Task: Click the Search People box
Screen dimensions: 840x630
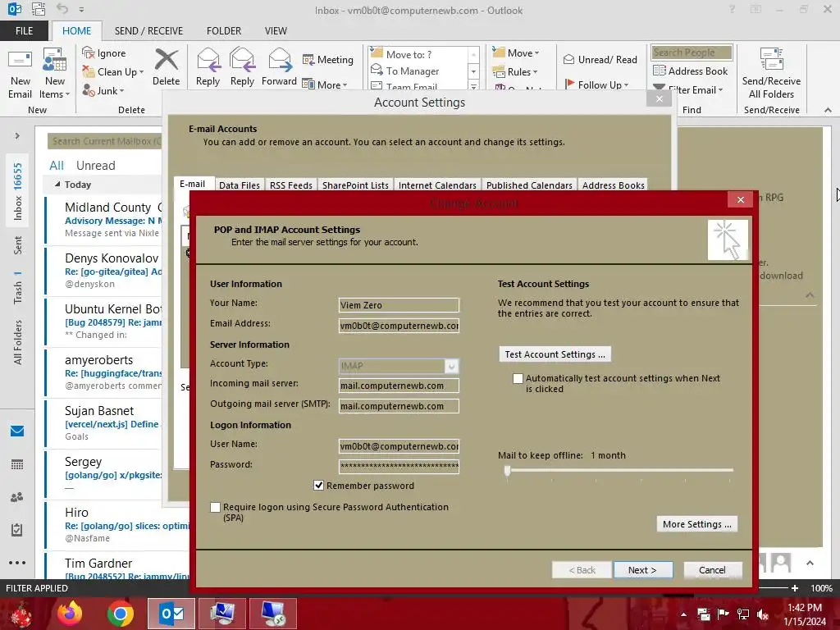Action: [692, 52]
